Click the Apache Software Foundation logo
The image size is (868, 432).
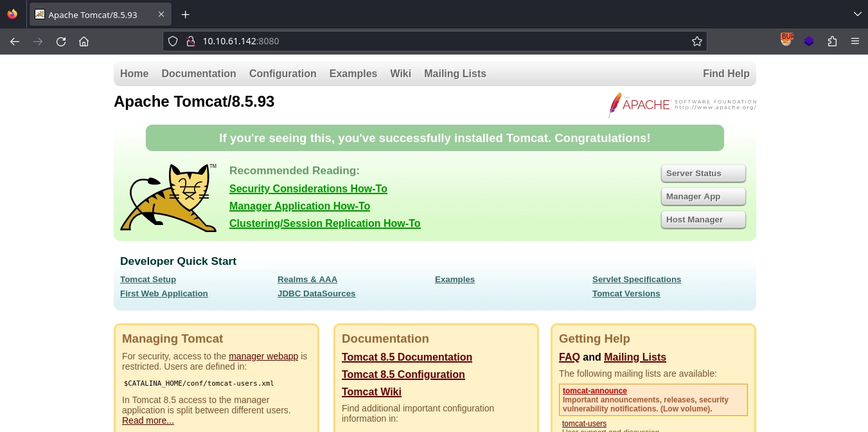[682, 105]
